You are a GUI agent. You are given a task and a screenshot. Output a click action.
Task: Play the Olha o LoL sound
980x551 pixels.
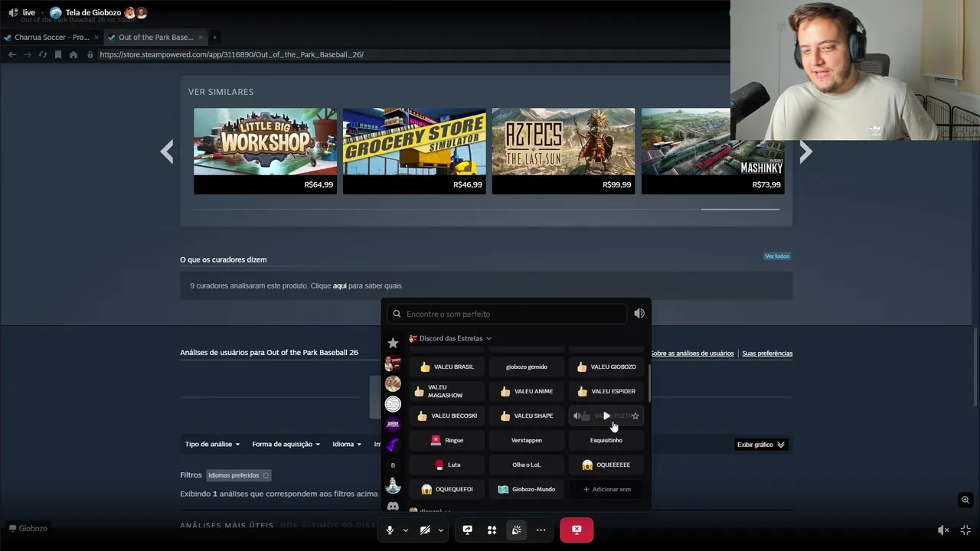pos(527,465)
